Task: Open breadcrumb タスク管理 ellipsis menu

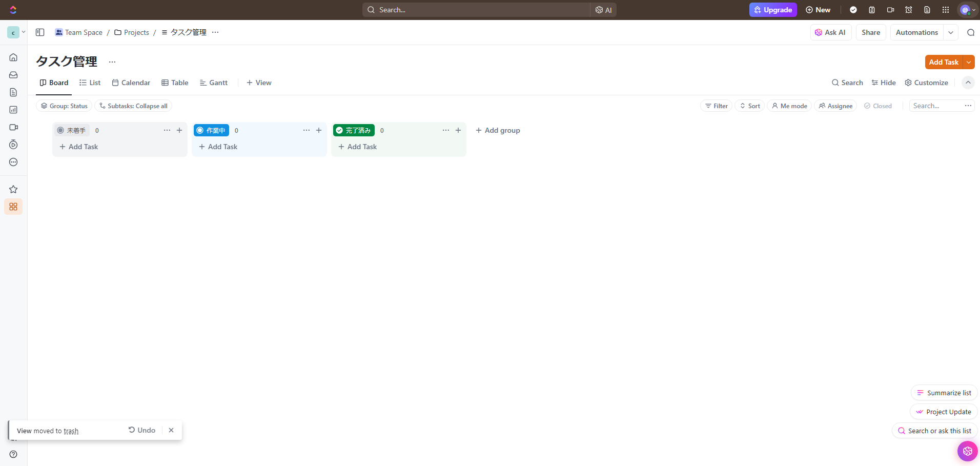Action: pyautogui.click(x=215, y=32)
